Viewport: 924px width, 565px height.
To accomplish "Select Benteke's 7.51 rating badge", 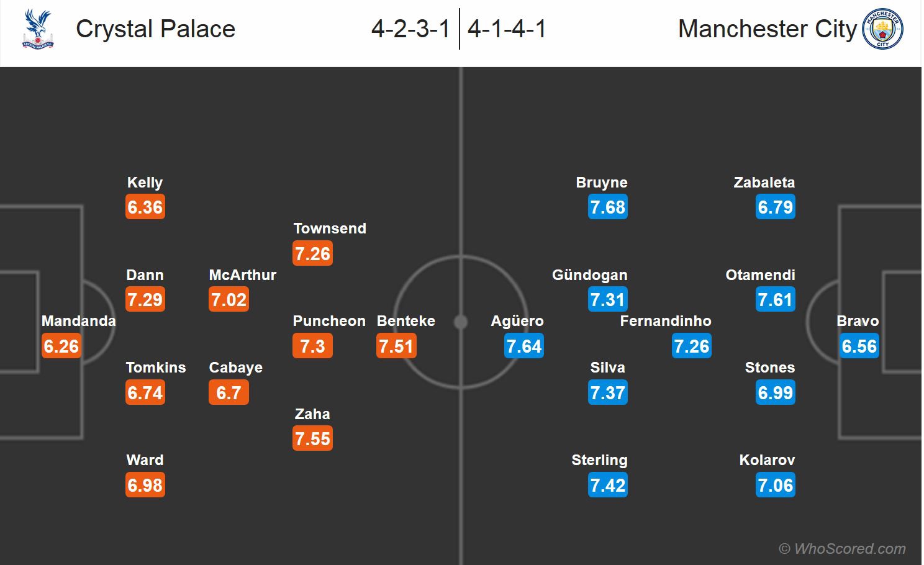I will 396,346.
